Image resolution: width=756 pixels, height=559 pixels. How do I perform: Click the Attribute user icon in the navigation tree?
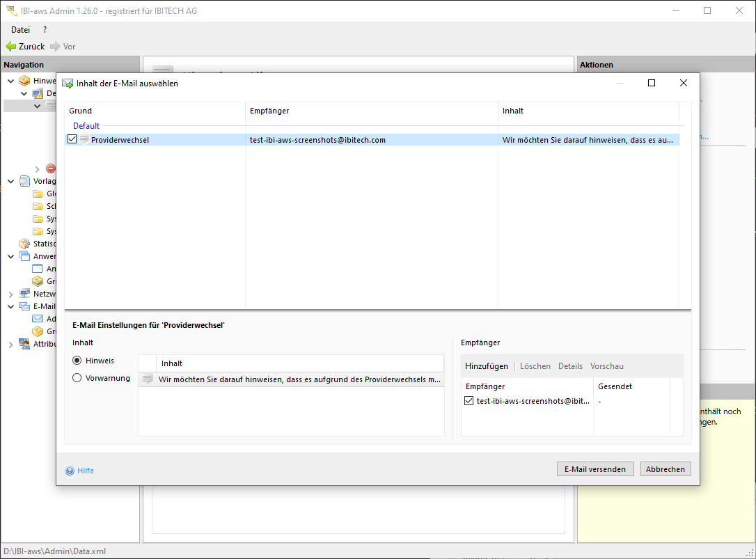[24, 344]
